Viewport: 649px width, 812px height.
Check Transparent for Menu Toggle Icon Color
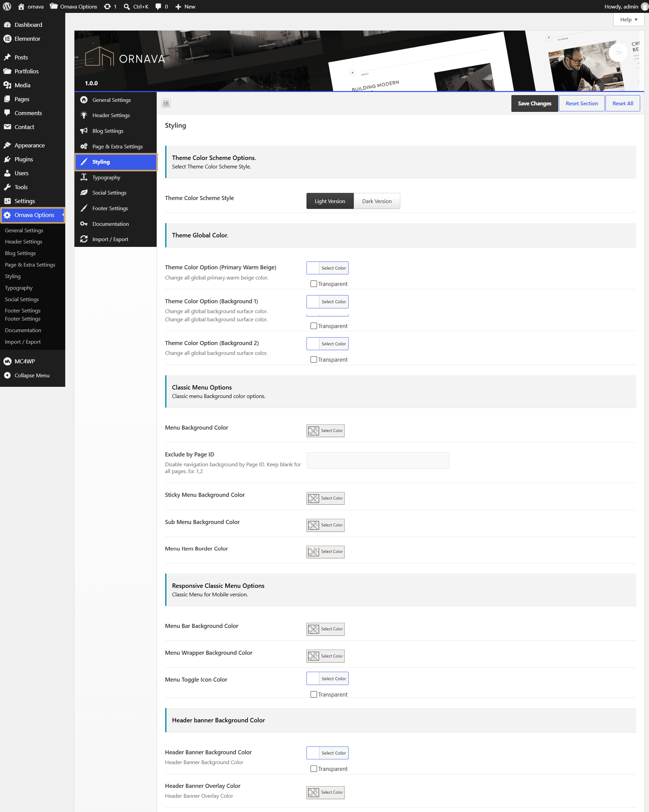(x=314, y=694)
